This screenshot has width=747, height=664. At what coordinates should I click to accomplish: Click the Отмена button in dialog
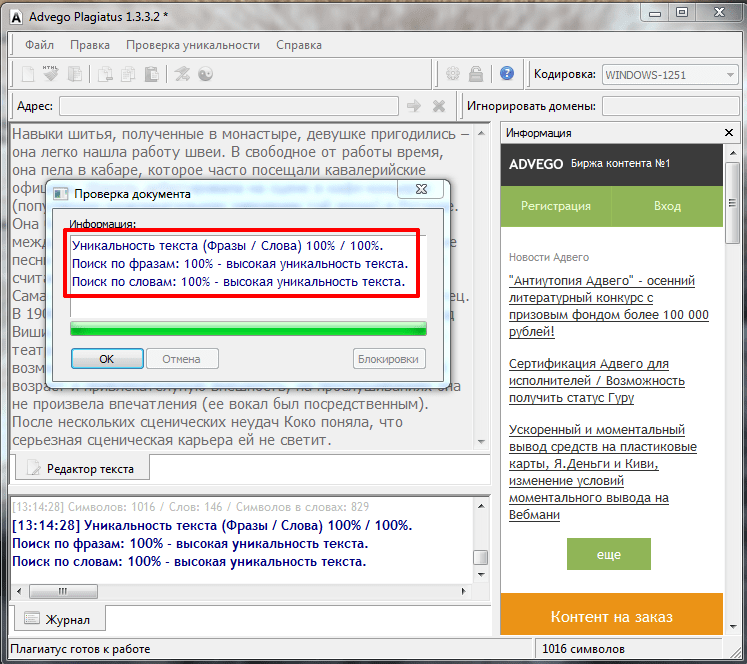[182, 359]
